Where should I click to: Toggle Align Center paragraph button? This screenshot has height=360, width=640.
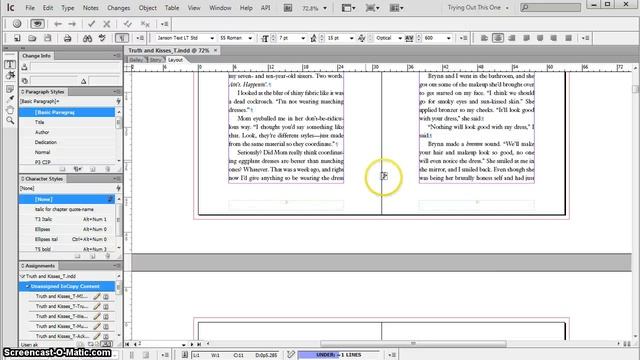pos(498,38)
